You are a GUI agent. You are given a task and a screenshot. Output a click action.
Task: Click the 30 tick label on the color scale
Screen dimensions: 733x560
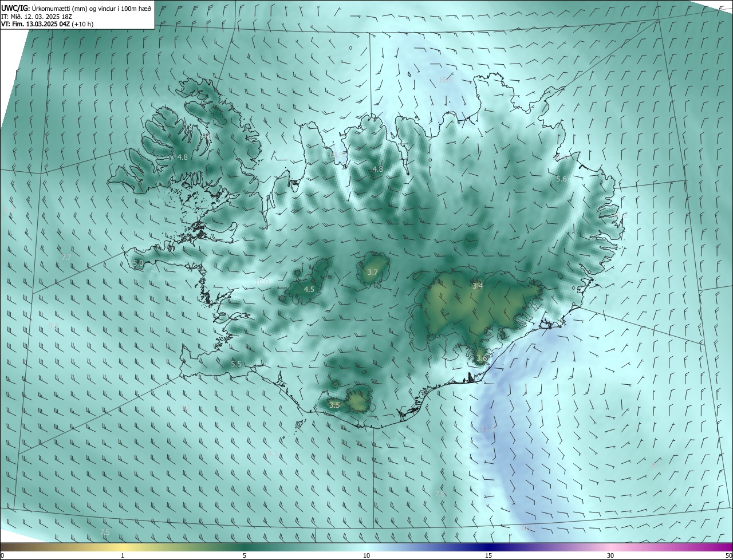pos(610,555)
